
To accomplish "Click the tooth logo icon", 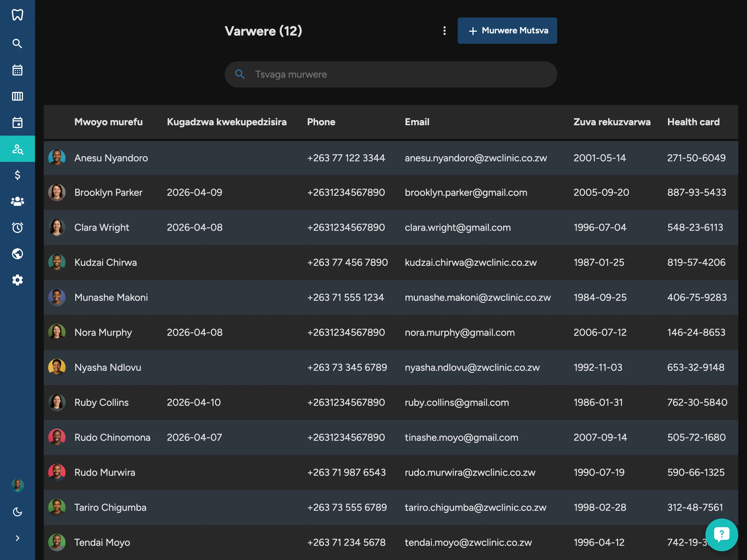I will 17,14.
